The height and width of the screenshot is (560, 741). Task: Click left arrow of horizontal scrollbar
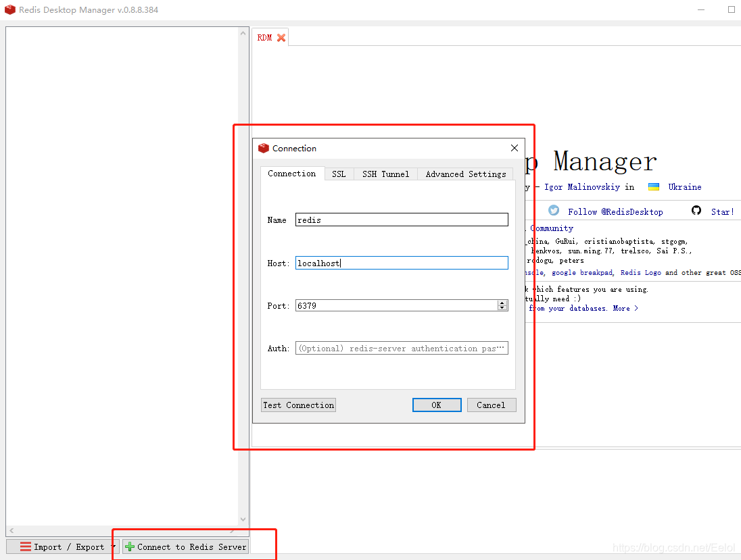tap(11, 531)
